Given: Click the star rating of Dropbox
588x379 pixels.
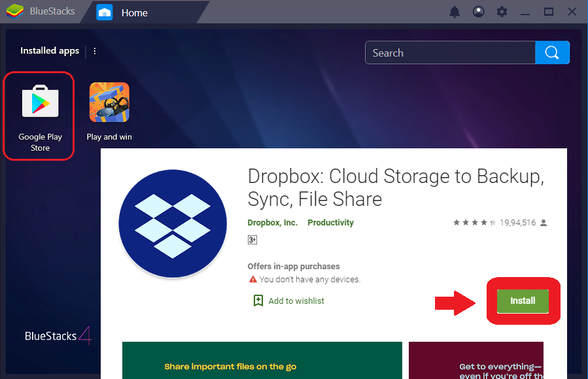Looking at the screenshot, I should (x=474, y=222).
